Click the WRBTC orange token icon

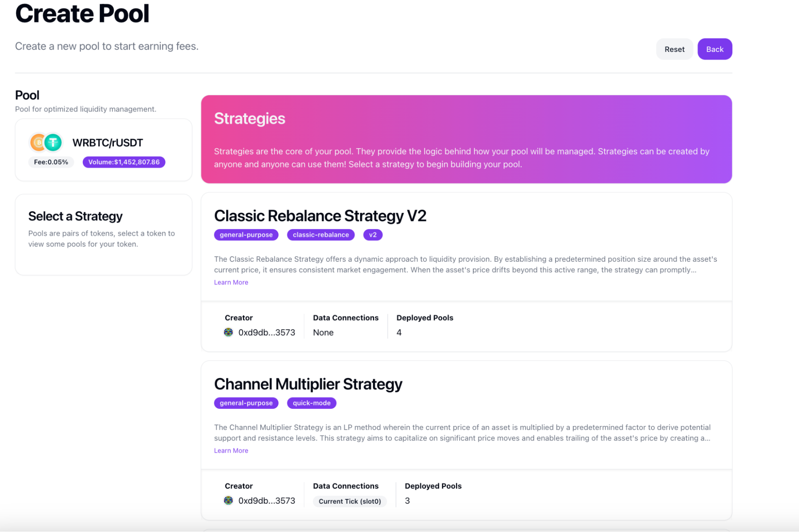click(x=37, y=142)
